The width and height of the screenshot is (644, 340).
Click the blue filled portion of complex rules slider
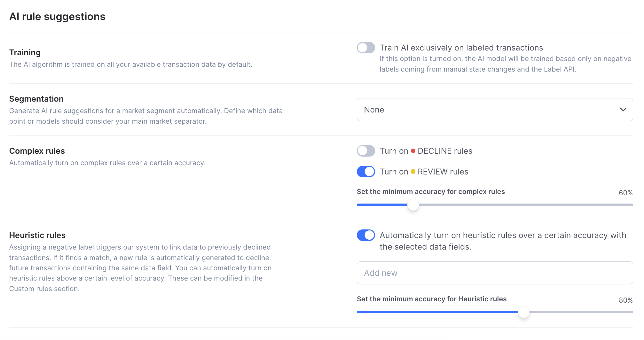(x=382, y=205)
